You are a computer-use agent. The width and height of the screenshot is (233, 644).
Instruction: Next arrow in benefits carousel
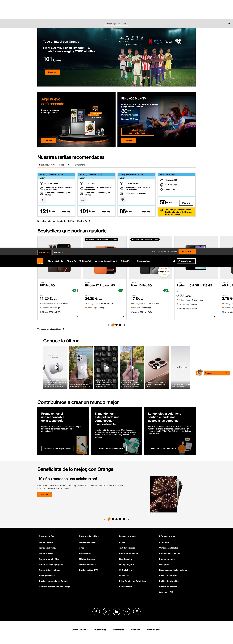(128, 519)
